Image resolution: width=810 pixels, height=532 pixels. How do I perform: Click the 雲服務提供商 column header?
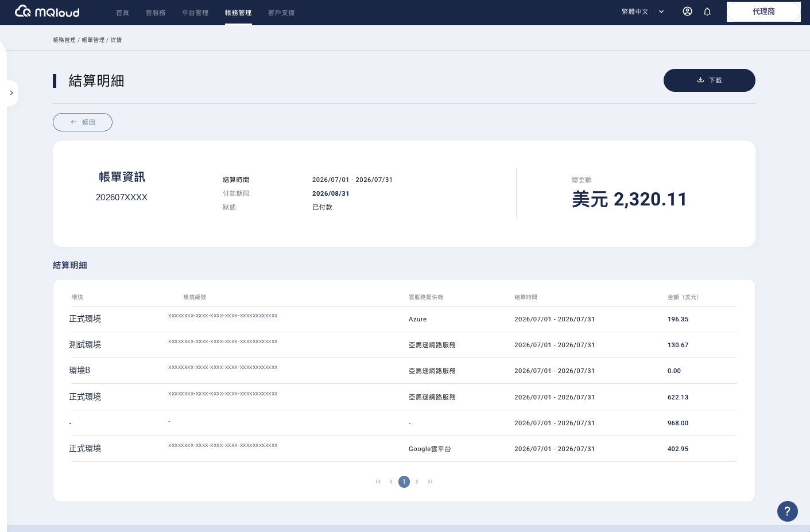426,297
